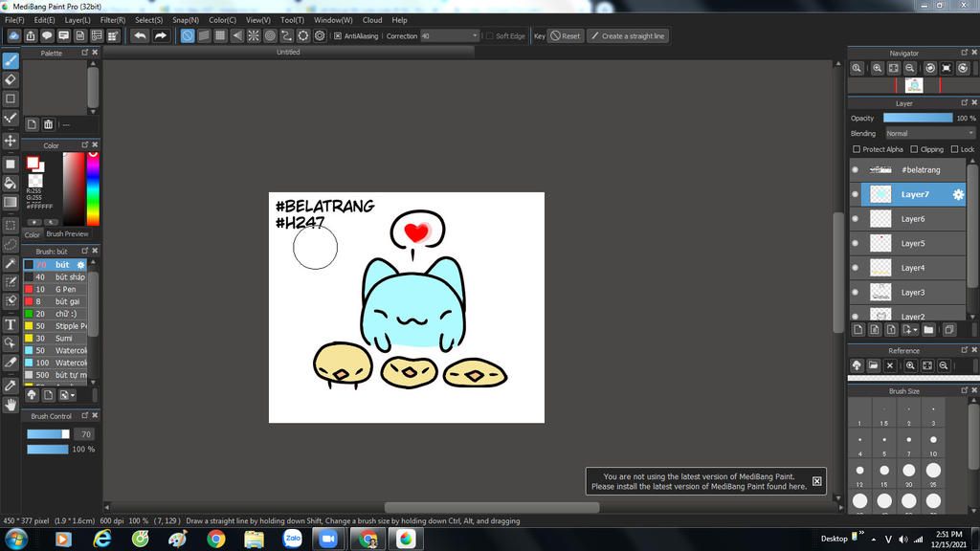The width and height of the screenshot is (980, 551).
Task: Open the File menu
Action: tap(14, 20)
